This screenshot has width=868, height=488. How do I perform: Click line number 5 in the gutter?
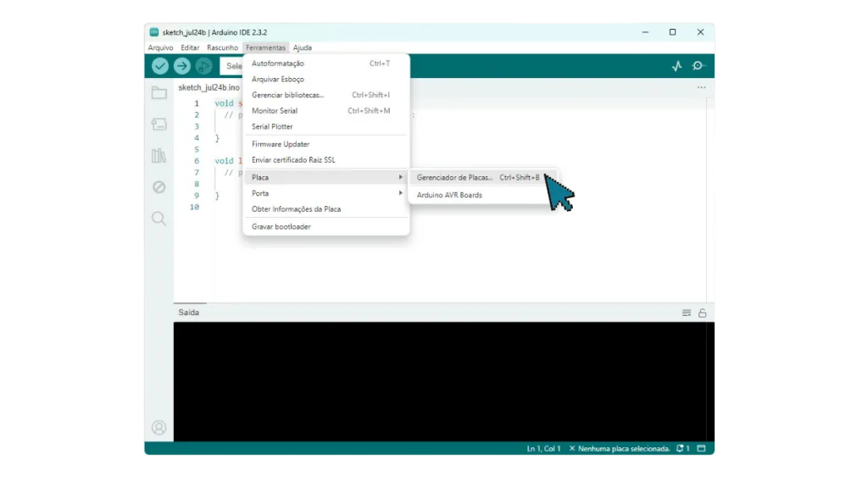tap(197, 149)
